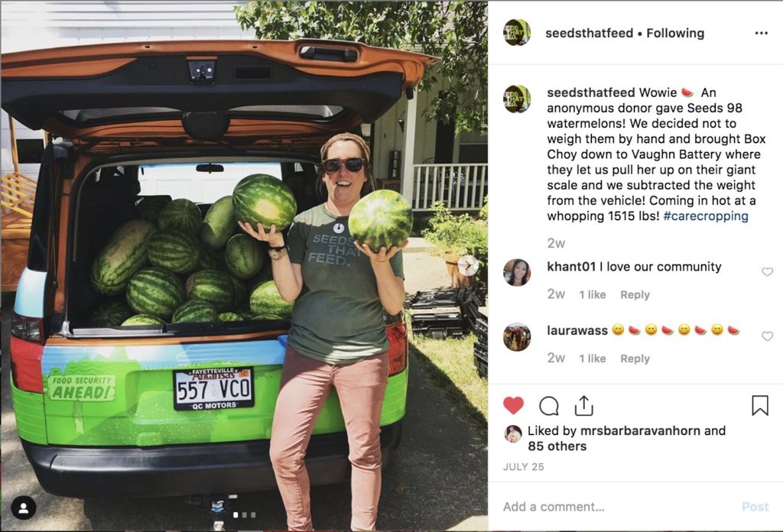Open seedsthatfeed profile picture in header
This screenshot has width=783, height=532.
pos(516,32)
